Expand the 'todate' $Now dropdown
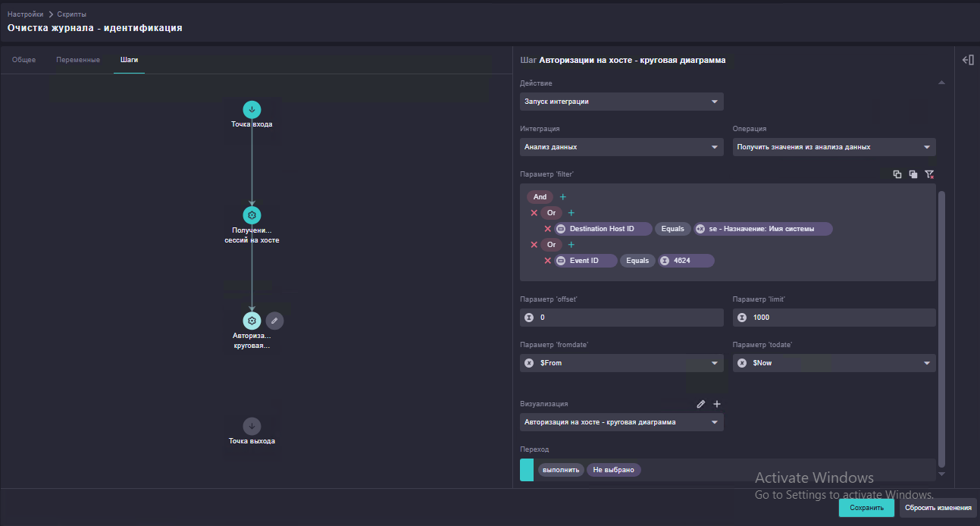Image resolution: width=980 pixels, height=526 pixels. 834,363
